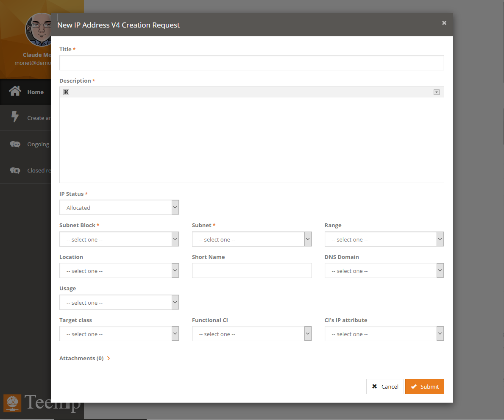
Task: Click into the Short Name field
Action: click(251, 271)
